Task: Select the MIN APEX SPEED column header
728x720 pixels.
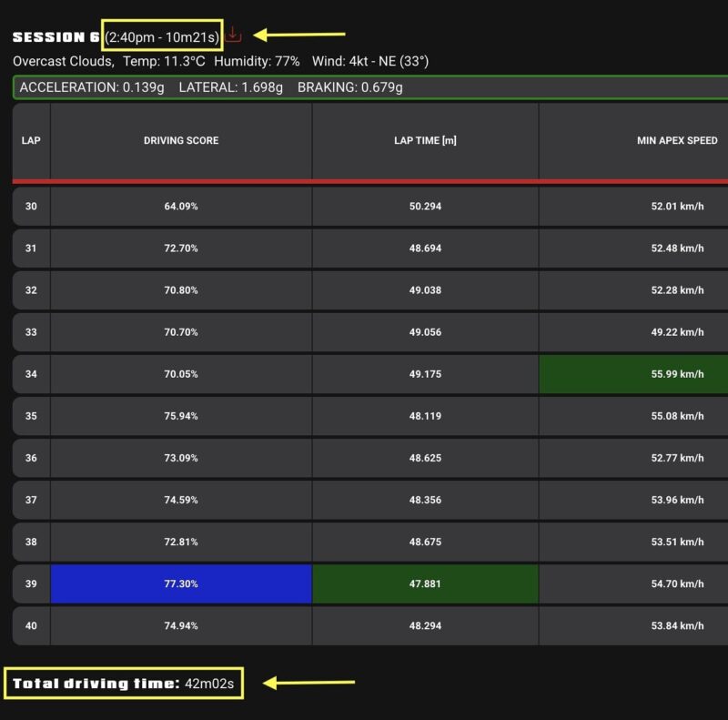Action: 677,141
